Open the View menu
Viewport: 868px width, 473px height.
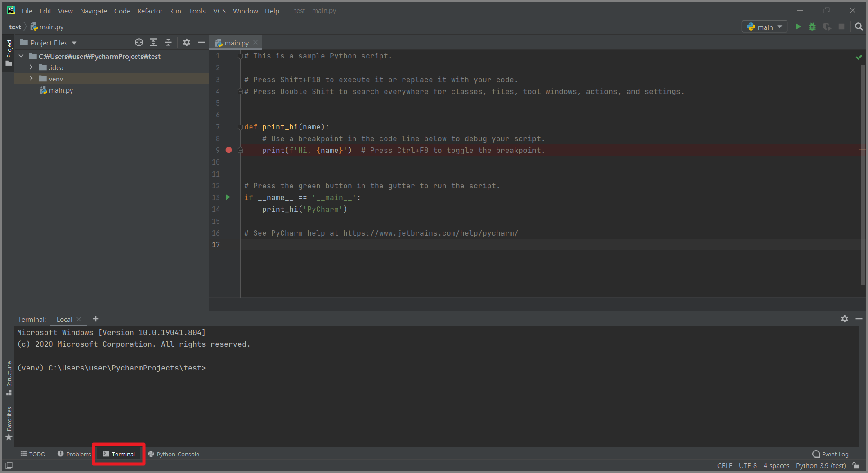65,11
